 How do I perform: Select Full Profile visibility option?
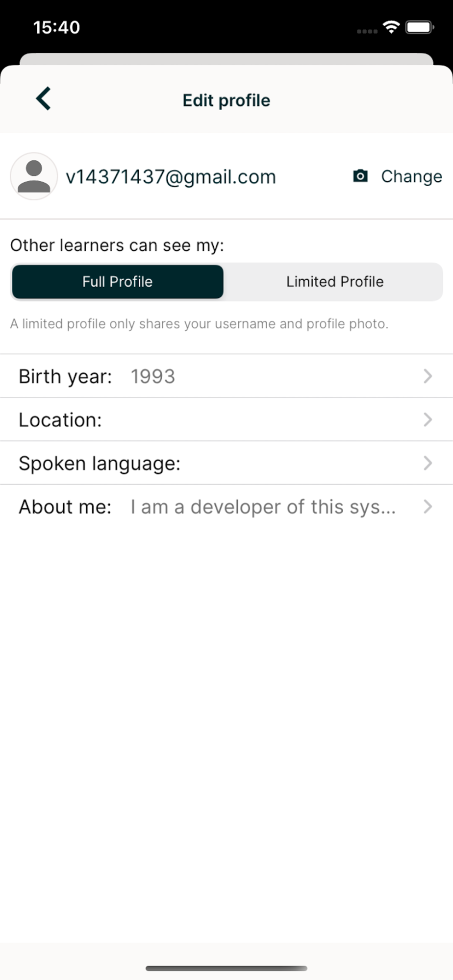(x=118, y=282)
